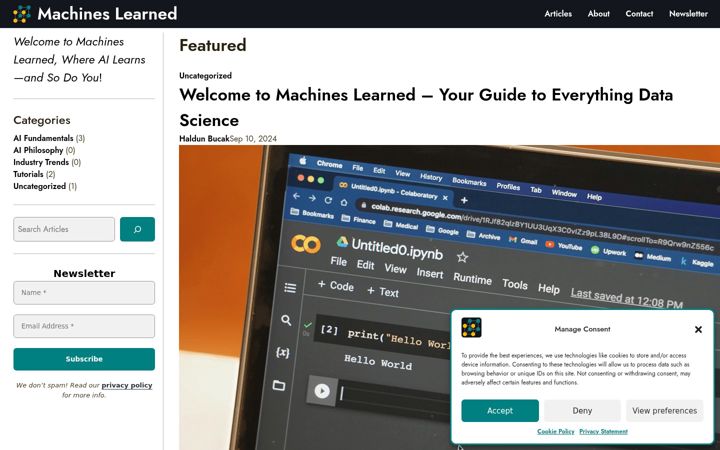
Task: Deny cookies in consent dialog
Action: click(582, 411)
